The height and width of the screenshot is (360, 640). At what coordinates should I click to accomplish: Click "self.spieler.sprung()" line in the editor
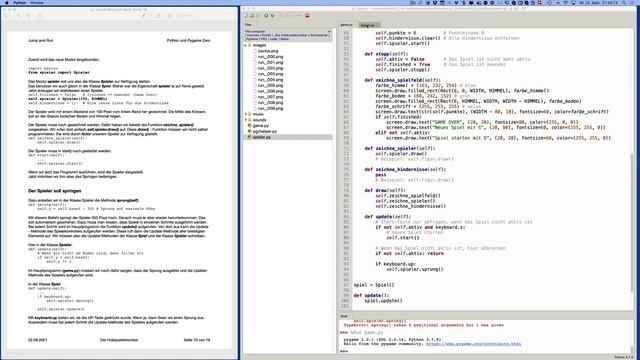click(415, 269)
